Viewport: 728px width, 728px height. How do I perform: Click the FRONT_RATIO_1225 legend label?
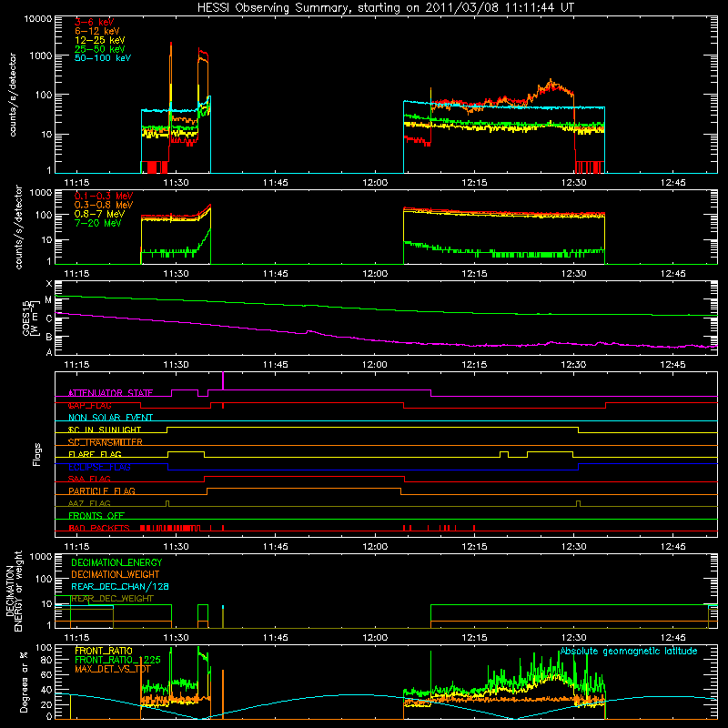click(117, 660)
